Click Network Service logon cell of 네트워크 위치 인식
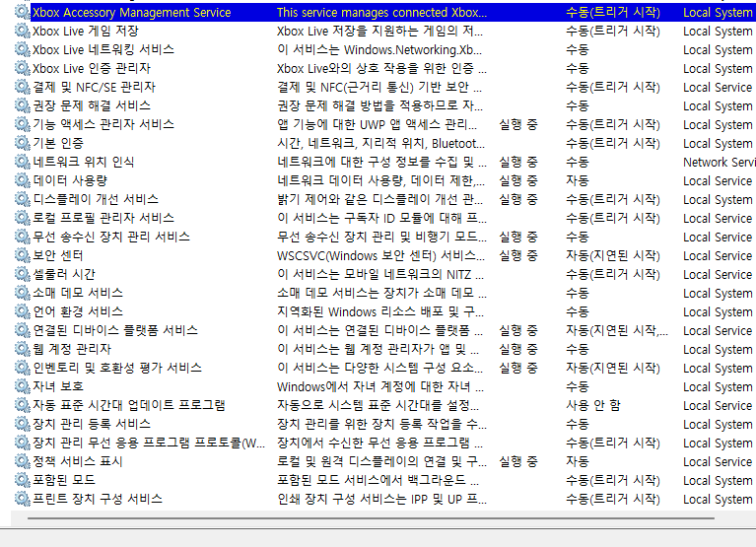 [x=719, y=162]
